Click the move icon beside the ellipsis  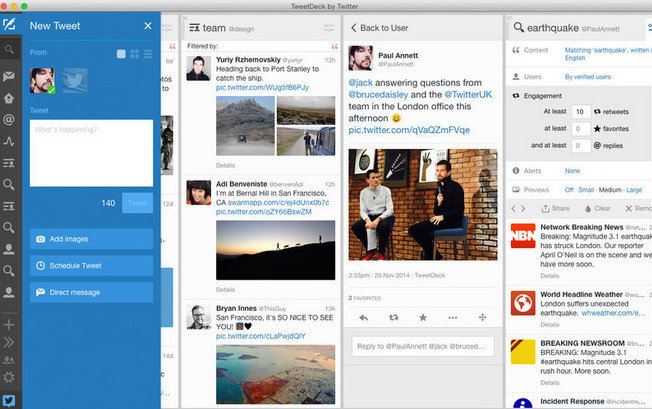tap(482, 318)
